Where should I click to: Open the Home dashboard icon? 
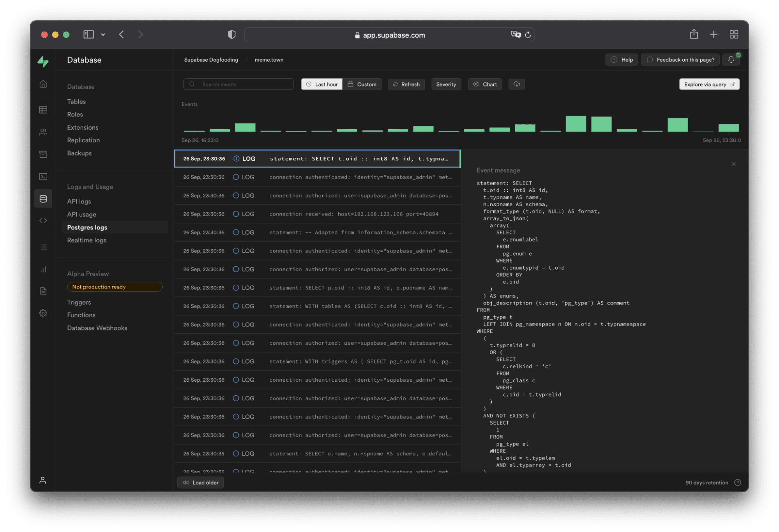(43, 84)
